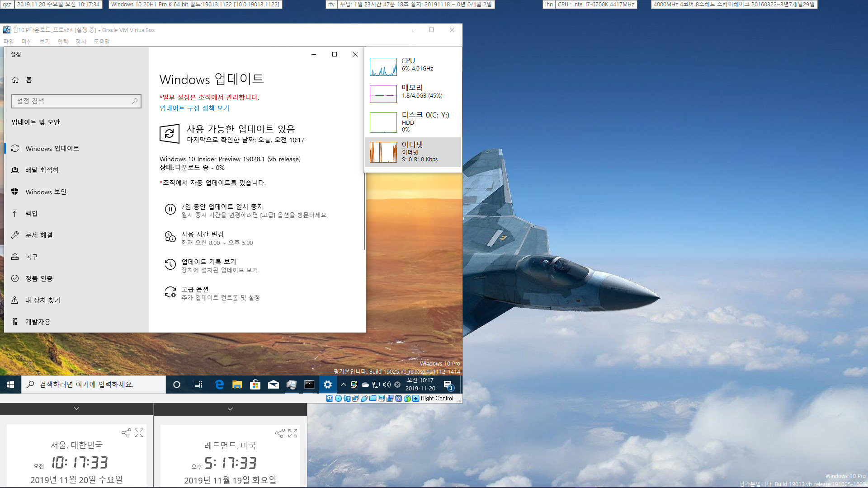This screenshot has height=488, width=868.
Task: Launch Microsoft Edge from guest taskbar
Action: coord(219,385)
